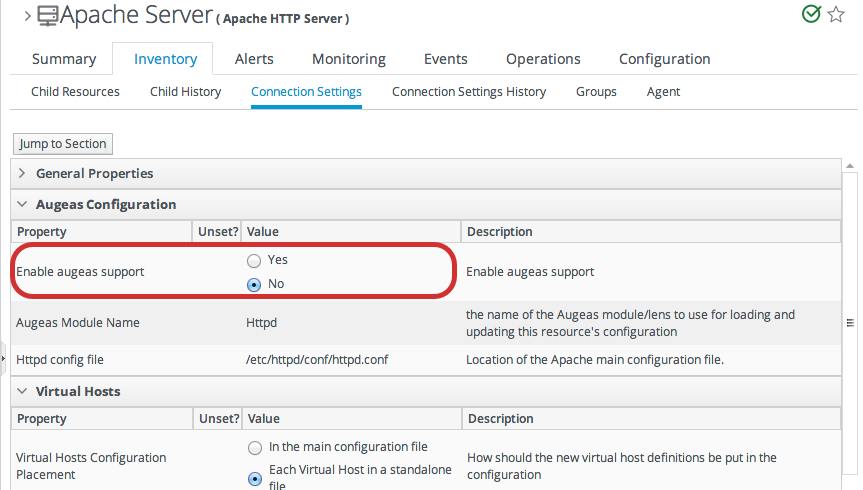The height and width of the screenshot is (490, 863).
Task: Click the Apache Server resource icon
Action: (x=47, y=15)
